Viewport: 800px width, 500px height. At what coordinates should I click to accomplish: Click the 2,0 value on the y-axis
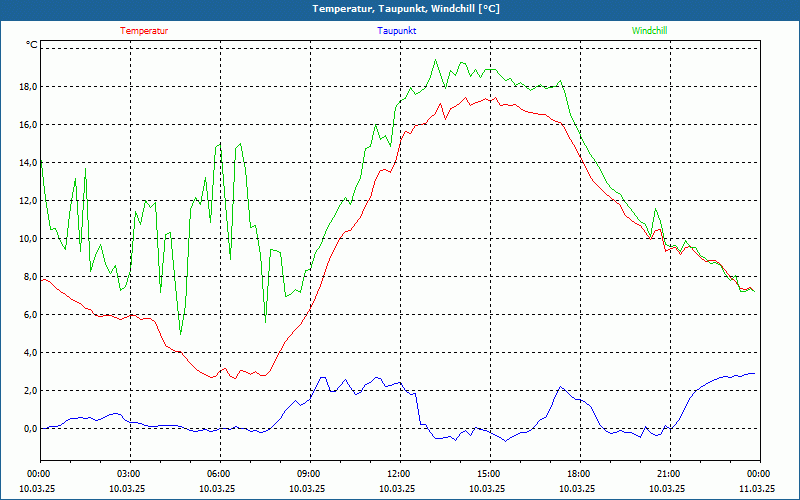(x=29, y=391)
